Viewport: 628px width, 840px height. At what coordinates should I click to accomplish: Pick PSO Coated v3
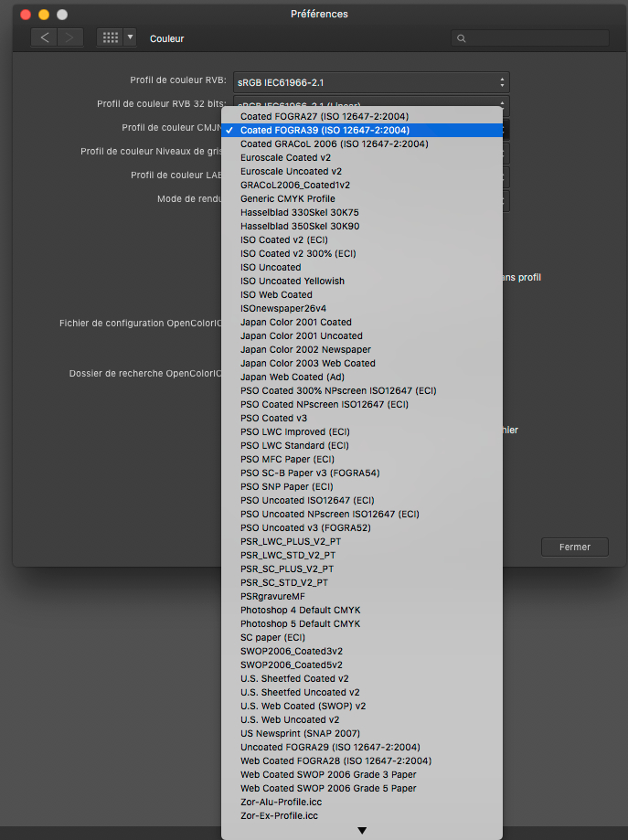[x=362, y=419]
